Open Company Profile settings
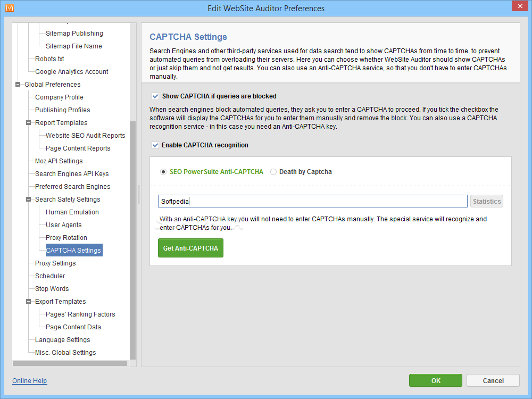Image resolution: width=532 pixels, height=399 pixels. coord(59,97)
